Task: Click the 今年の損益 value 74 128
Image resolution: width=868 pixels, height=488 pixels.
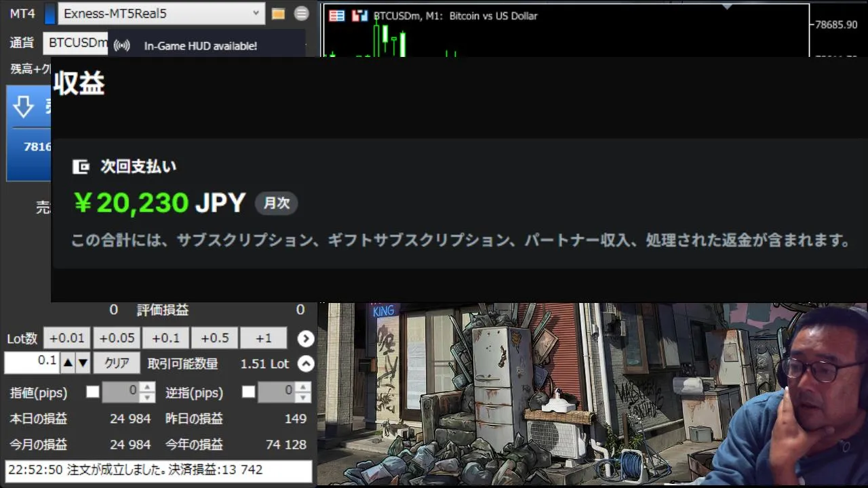Action: pyautogui.click(x=286, y=445)
